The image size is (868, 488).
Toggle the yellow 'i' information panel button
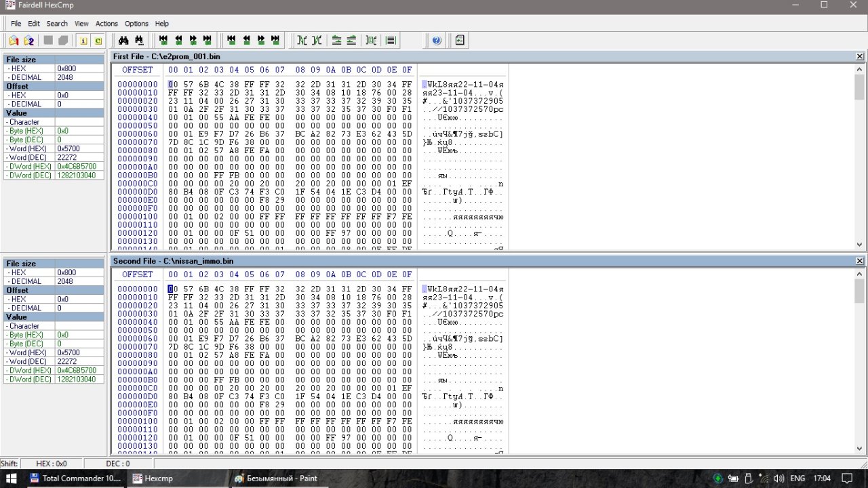tap(83, 41)
